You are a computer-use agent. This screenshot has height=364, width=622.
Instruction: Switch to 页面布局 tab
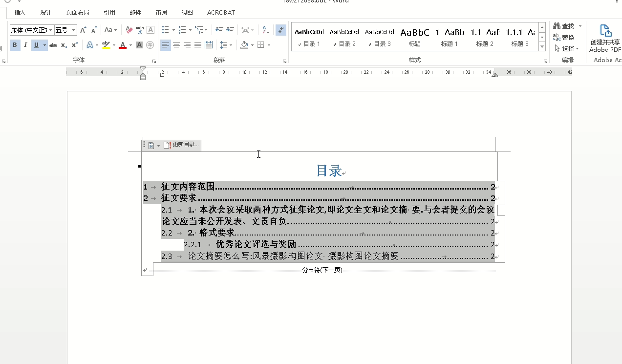coord(78,13)
